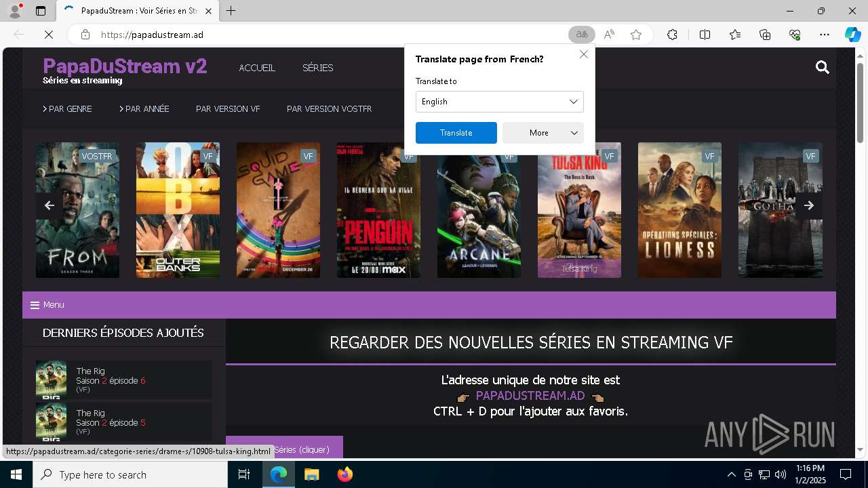Screen dimensions: 868x488
Task: Expand PAR GENRE submenu
Action: click(x=67, y=108)
